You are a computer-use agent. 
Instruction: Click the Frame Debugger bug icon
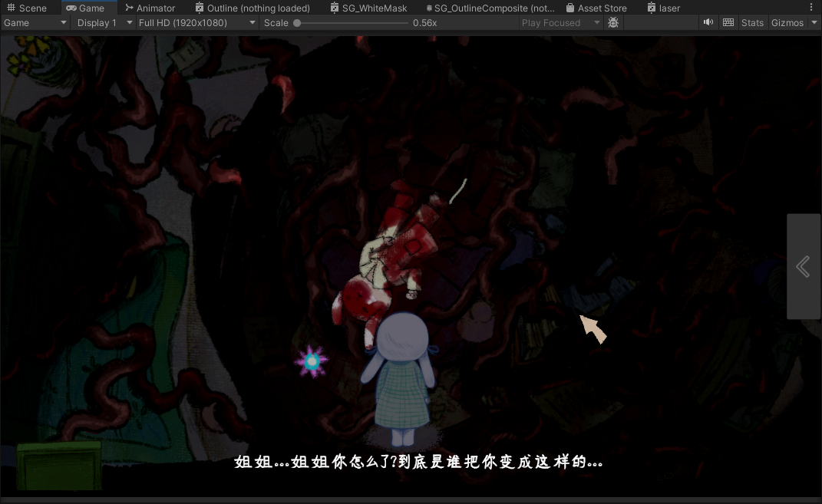click(x=612, y=22)
